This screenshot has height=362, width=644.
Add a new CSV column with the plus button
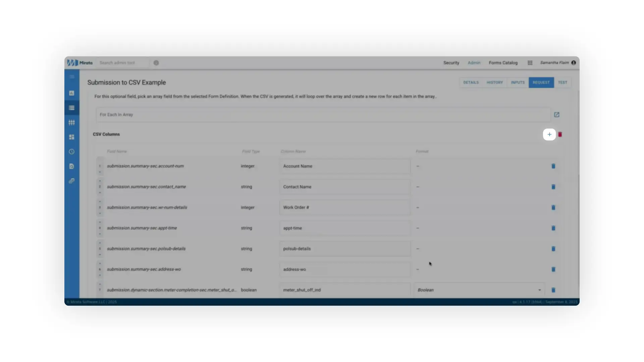[549, 134]
